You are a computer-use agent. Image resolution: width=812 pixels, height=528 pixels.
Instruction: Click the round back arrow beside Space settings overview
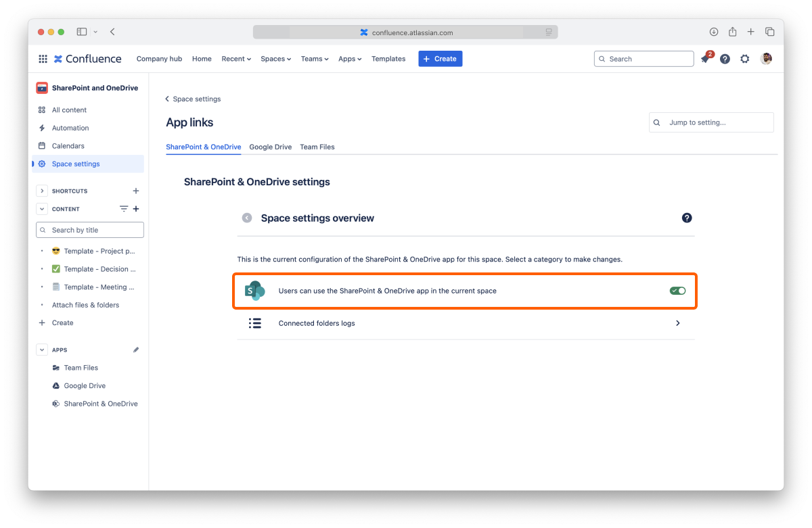point(247,218)
